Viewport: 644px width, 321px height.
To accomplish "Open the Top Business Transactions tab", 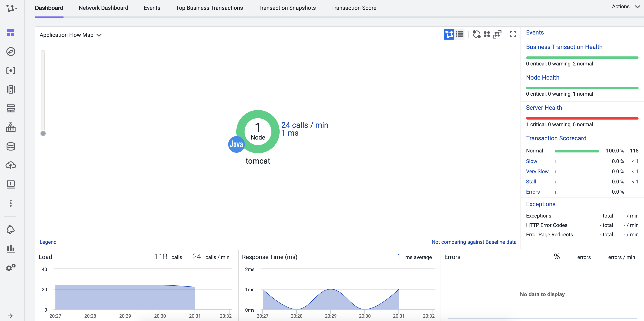I will click(x=209, y=8).
